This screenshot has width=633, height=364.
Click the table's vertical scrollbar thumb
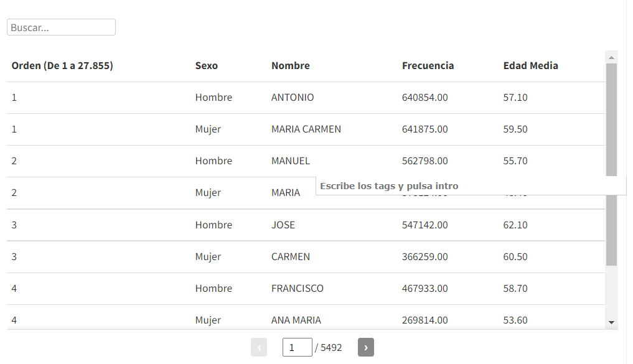pos(611,164)
